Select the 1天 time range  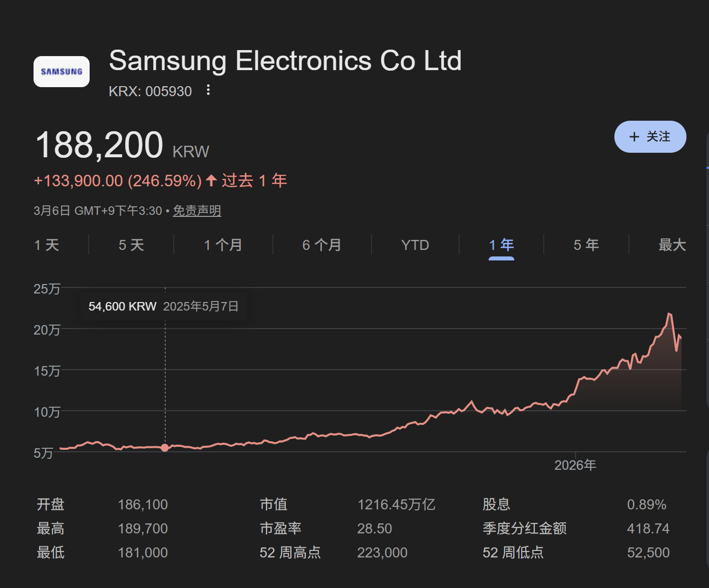tap(46, 245)
